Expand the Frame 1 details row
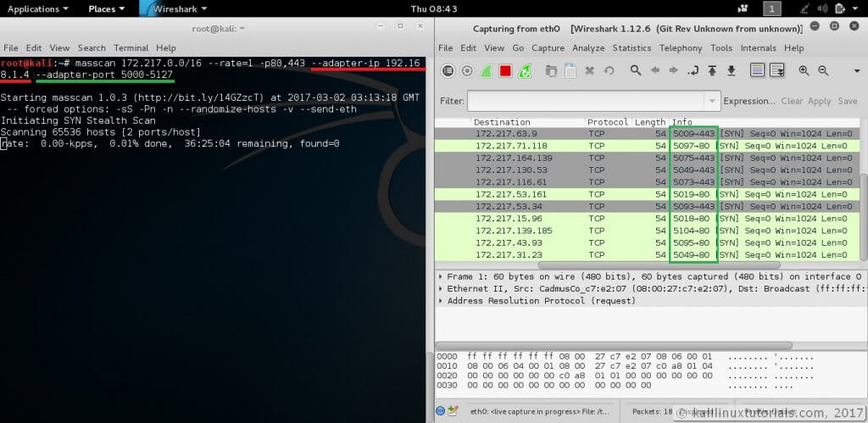 click(x=440, y=276)
